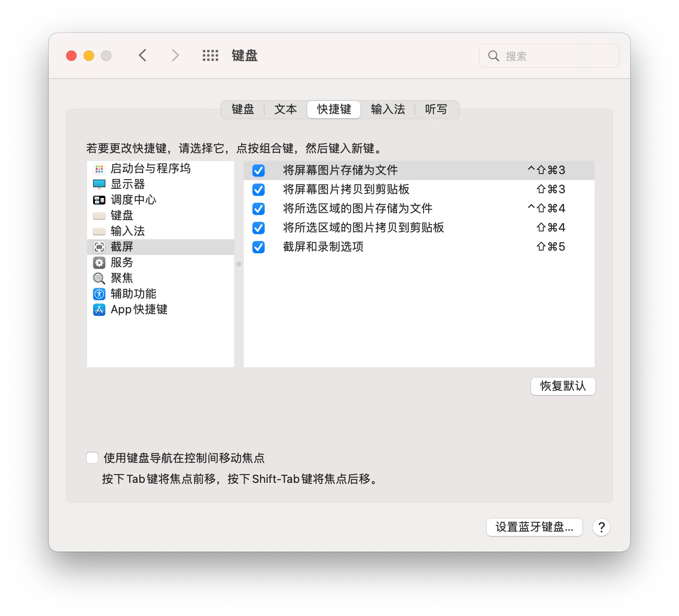Image resolution: width=679 pixels, height=616 pixels.
Task: Open help with the question mark
Action: click(602, 527)
